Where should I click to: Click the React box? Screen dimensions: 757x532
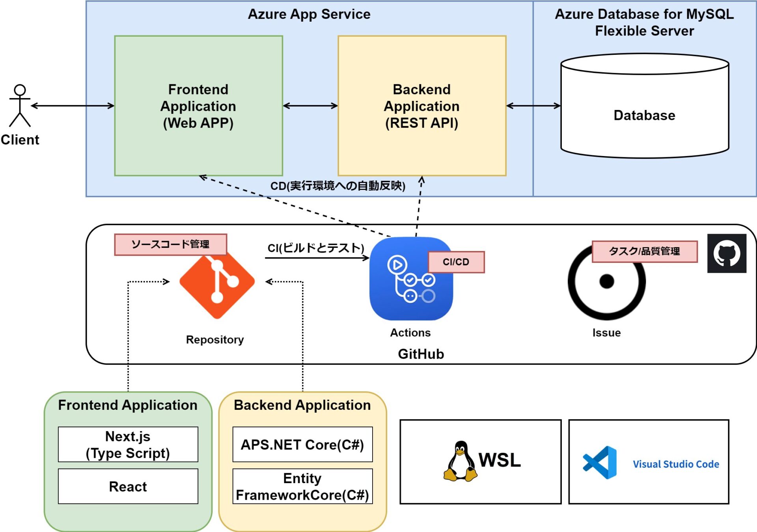click(128, 486)
